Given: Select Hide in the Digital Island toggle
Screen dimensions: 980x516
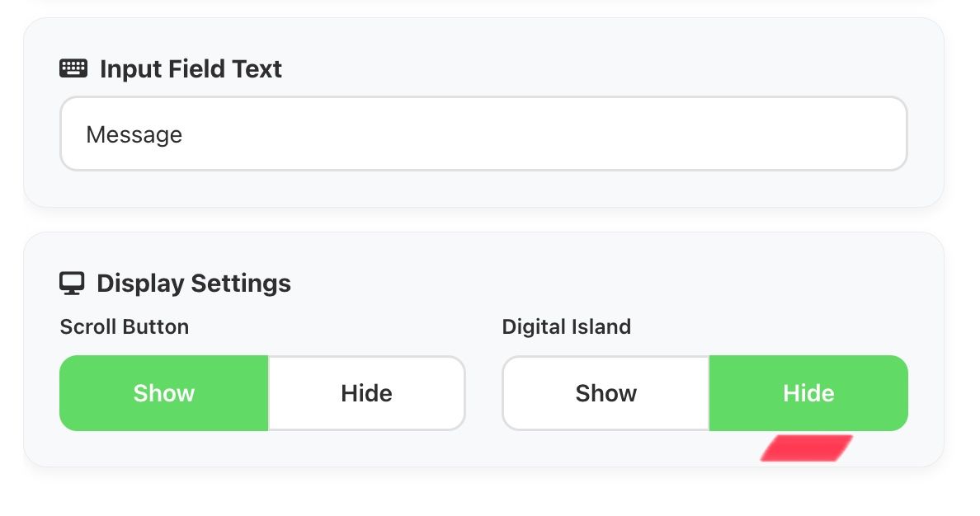Looking at the screenshot, I should (808, 393).
